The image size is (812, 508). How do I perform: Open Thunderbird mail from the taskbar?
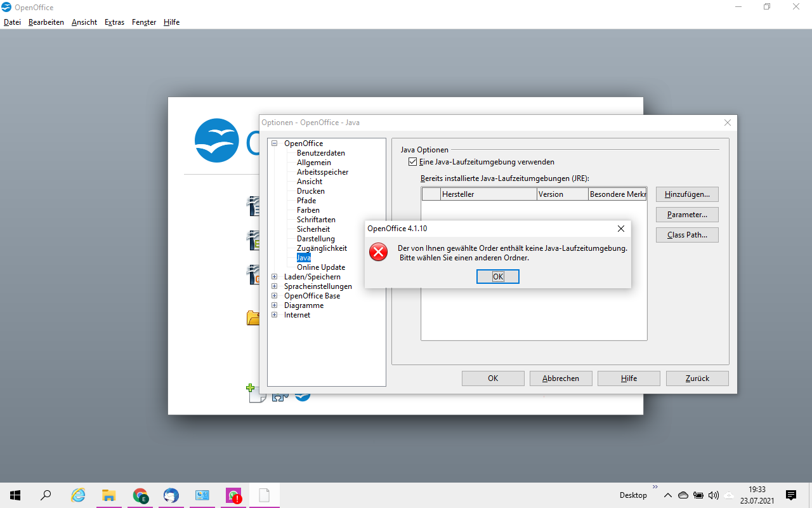click(x=171, y=495)
